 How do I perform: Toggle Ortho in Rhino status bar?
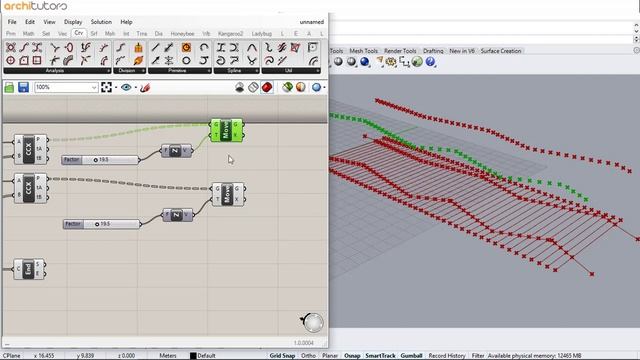click(308, 356)
